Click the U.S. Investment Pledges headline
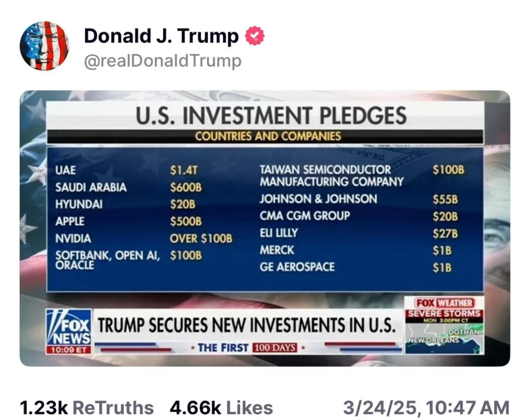This screenshot has height=420, width=530. tap(271, 115)
